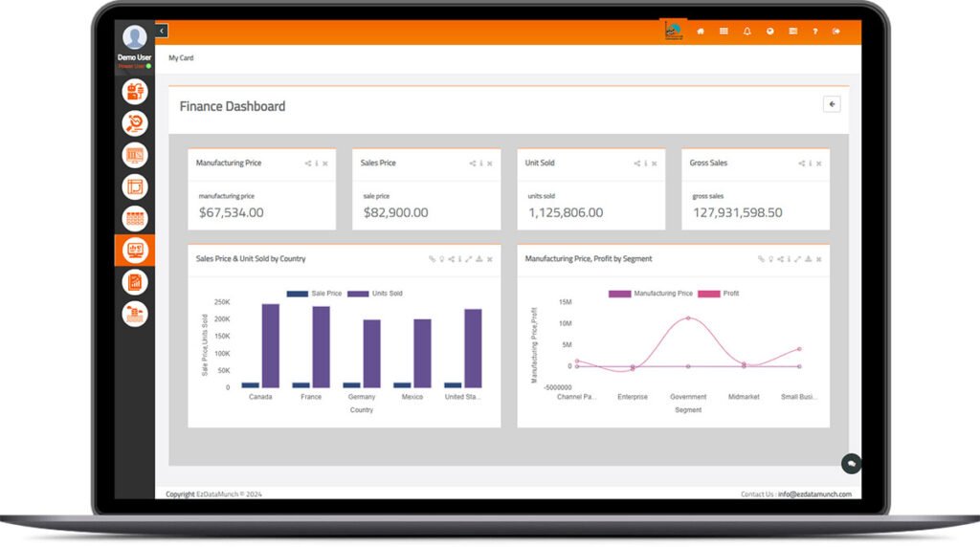
Task: Click the Canada units sold bar
Action: [x=271, y=346]
